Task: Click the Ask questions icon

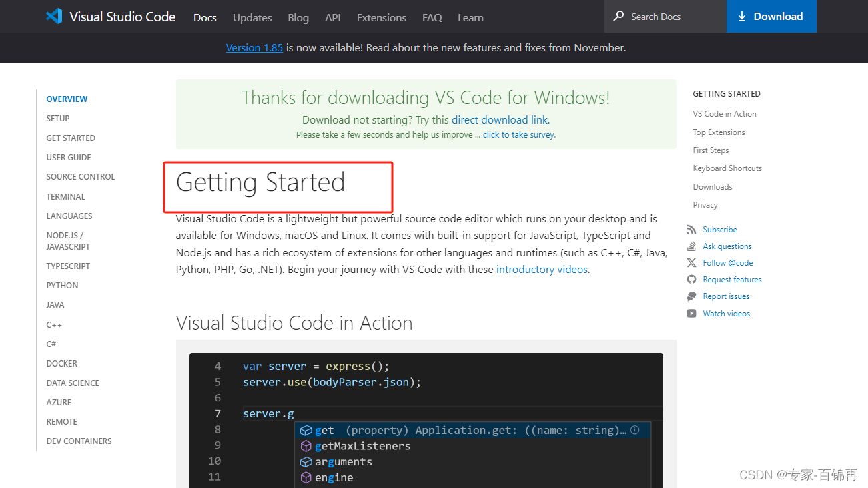Action: [691, 246]
